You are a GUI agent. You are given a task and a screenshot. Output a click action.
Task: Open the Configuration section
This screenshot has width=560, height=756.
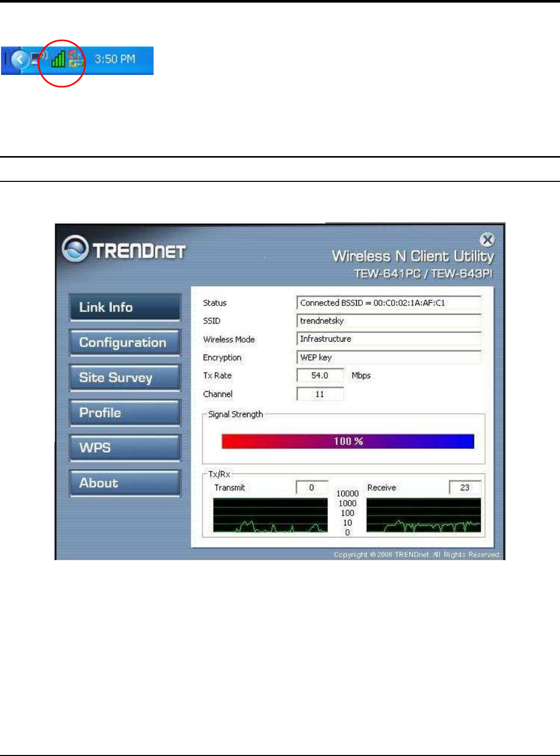(x=126, y=342)
